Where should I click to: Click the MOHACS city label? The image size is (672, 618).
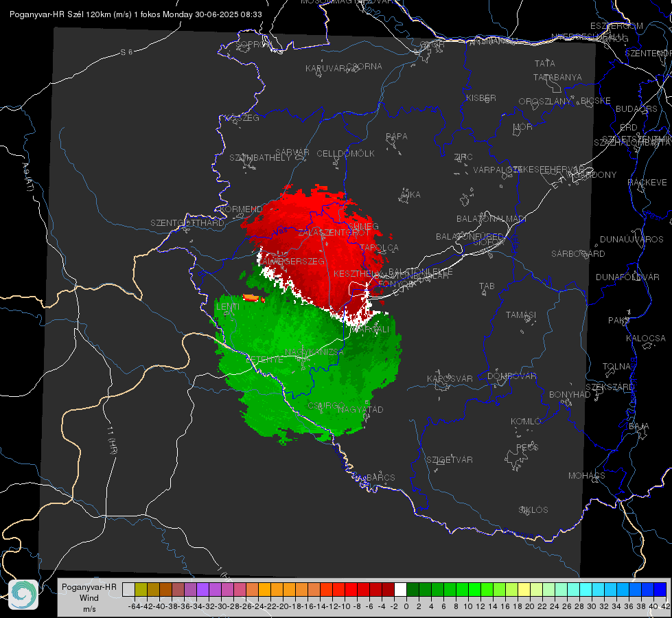[587, 476]
